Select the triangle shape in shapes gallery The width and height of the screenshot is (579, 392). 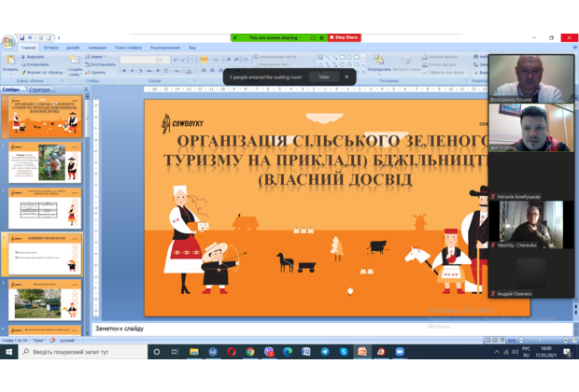tap(320, 64)
